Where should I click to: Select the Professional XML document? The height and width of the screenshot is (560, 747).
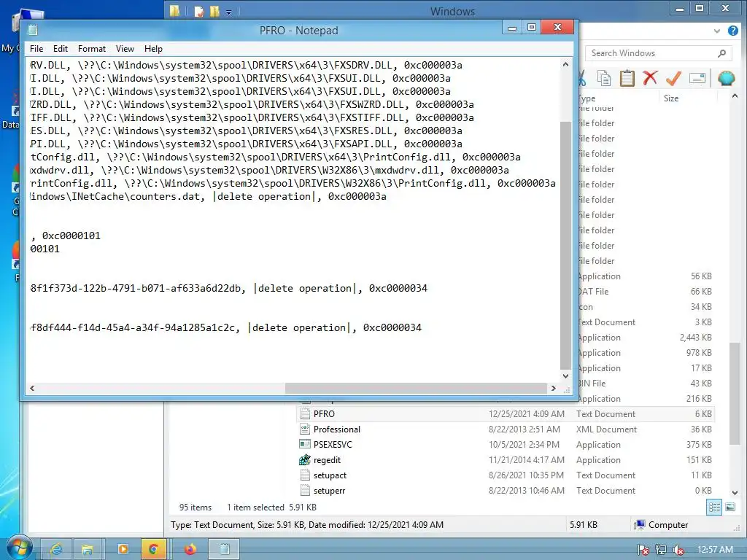point(506,429)
